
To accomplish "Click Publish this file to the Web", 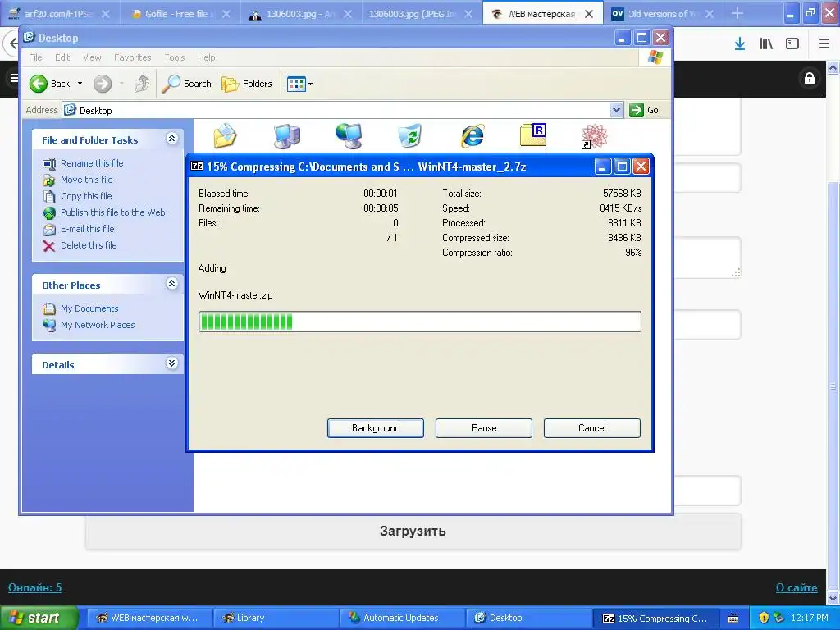I will coord(112,212).
